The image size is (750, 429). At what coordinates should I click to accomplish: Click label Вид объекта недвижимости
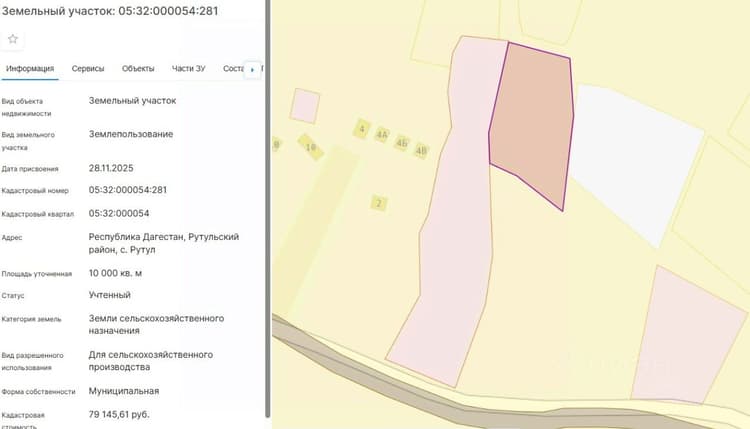[x=26, y=108]
